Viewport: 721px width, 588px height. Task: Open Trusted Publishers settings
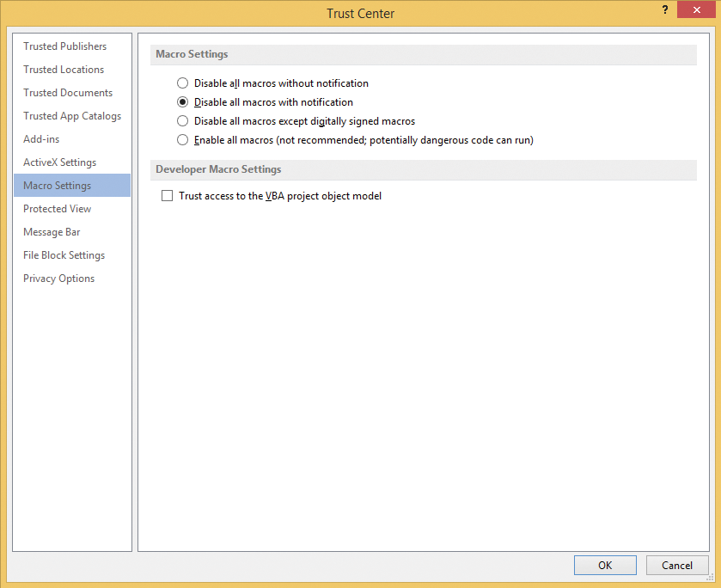[x=64, y=46]
